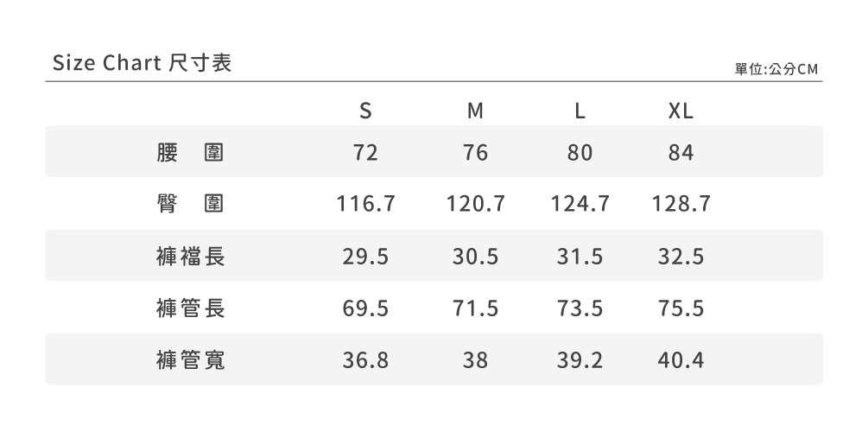Select the M size column header

[475, 111]
